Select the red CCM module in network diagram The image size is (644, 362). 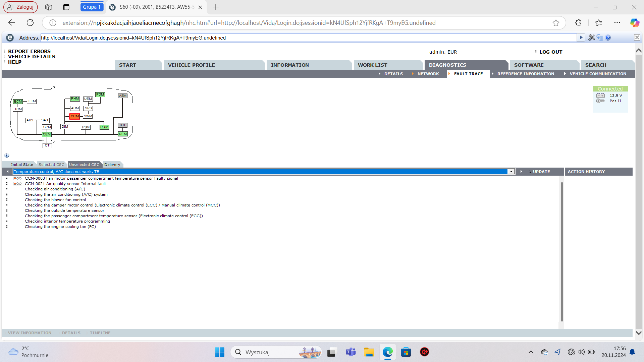[x=74, y=116]
